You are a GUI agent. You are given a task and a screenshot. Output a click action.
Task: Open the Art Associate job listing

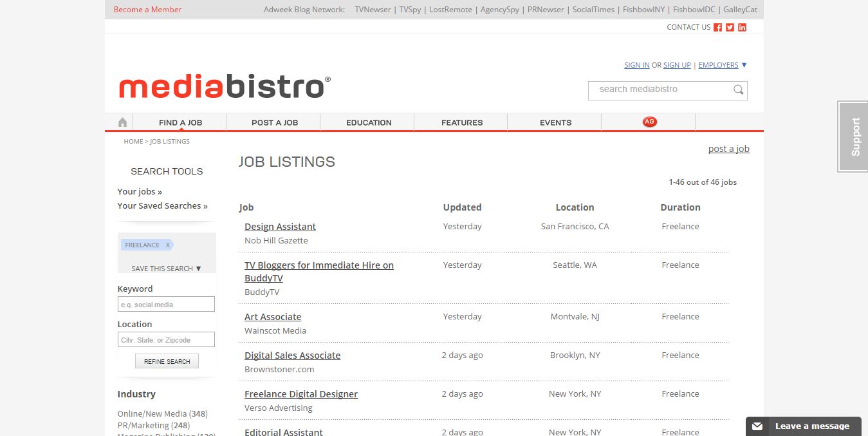point(273,317)
